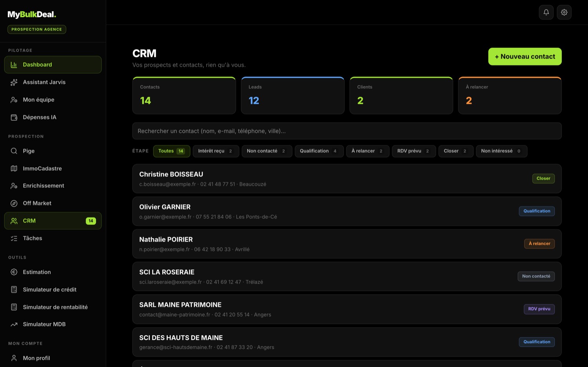Go to Assistant Jarvis page
Screen dimensions: 588x367
point(53,82)
